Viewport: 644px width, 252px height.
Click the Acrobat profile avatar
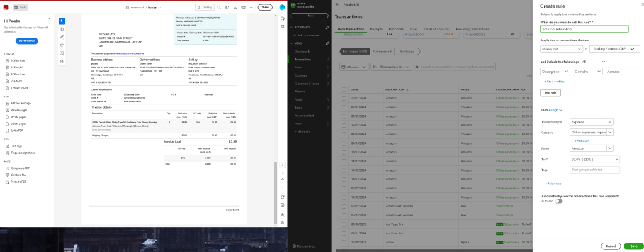(x=282, y=8)
